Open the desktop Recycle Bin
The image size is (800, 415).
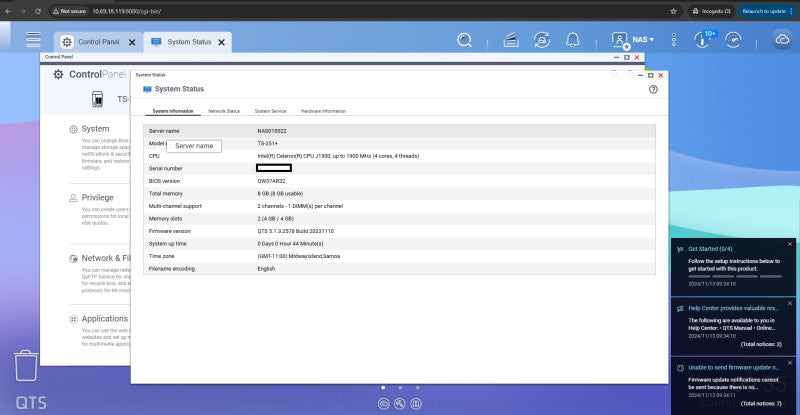point(26,365)
